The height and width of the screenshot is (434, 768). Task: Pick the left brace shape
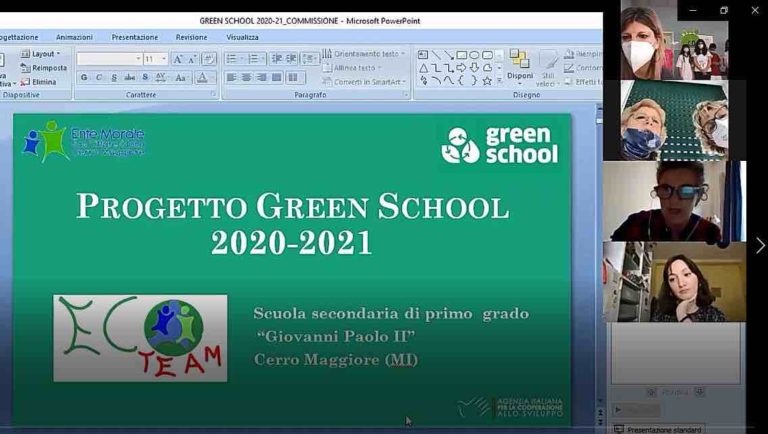pyautogui.click(x=461, y=81)
